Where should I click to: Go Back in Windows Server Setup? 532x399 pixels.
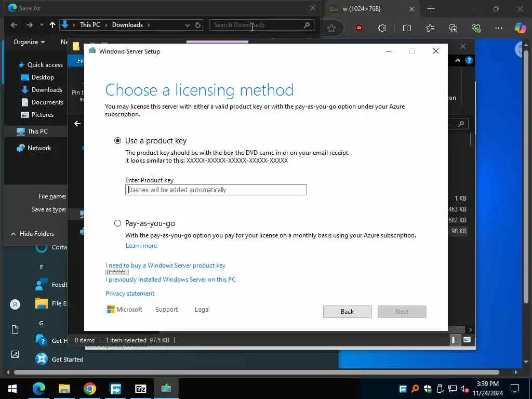click(x=347, y=312)
